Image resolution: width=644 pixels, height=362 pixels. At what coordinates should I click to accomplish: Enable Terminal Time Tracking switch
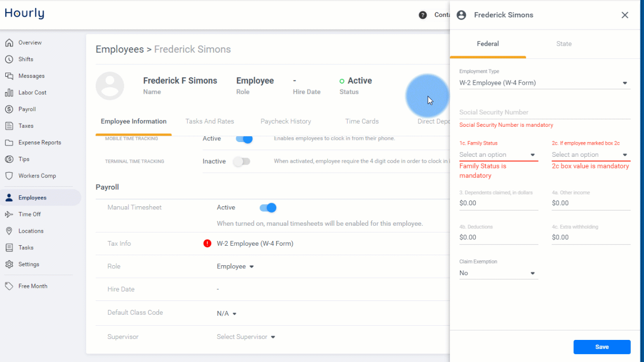241,162
